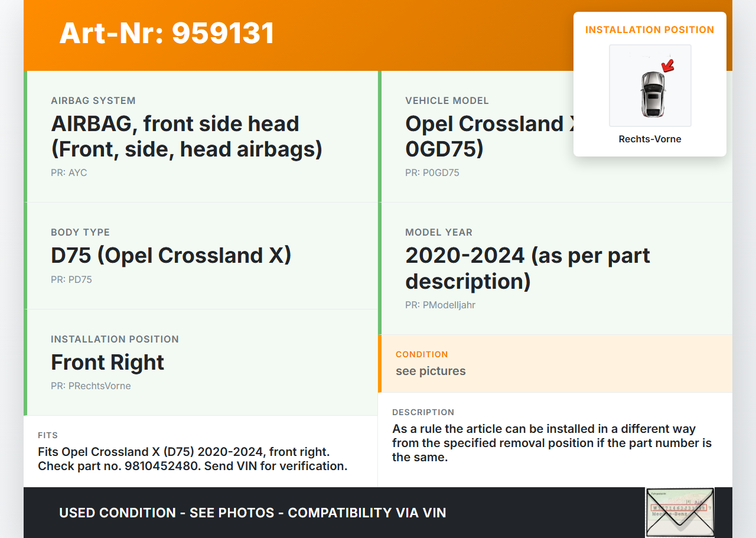Select the Rechts-Vorne caption
The image size is (756, 538).
pos(650,139)
